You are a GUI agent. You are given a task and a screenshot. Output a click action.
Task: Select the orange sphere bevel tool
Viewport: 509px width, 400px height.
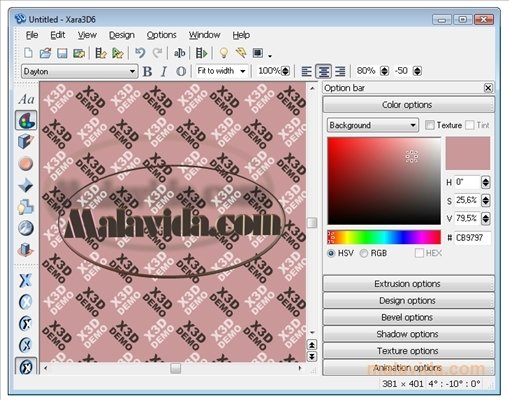pyautogui.click(x=26, y=163)
